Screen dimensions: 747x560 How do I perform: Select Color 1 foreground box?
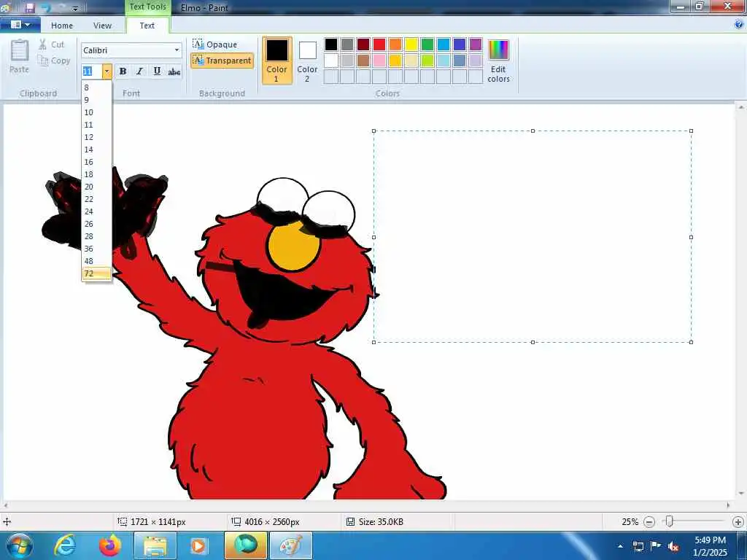pos(276,61)
